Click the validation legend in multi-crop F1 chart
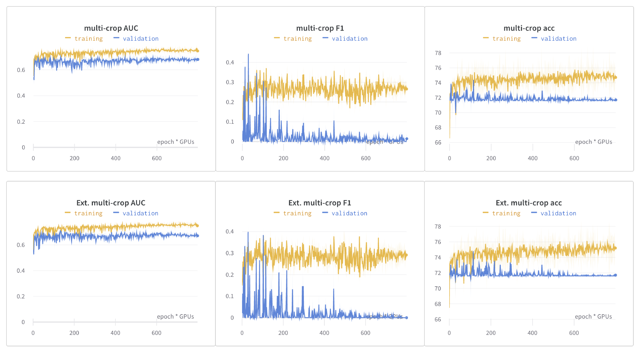This screenshot has height=352, width=644. coord(345,38)
